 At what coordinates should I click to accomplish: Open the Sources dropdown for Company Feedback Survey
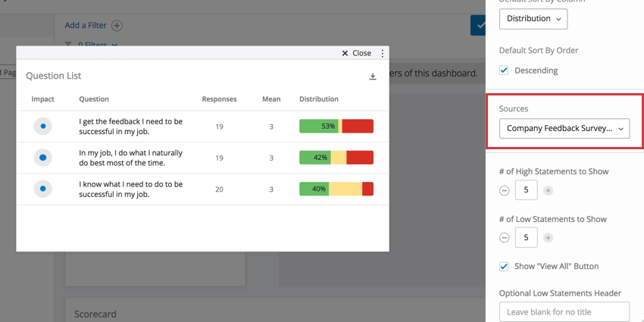[x=564, y=129]
